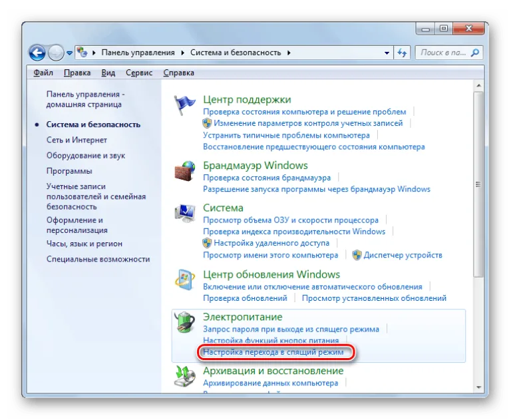Open Оформление и персонализация category
This screenshot has height=420, width=511.
(x=77, y=225)
